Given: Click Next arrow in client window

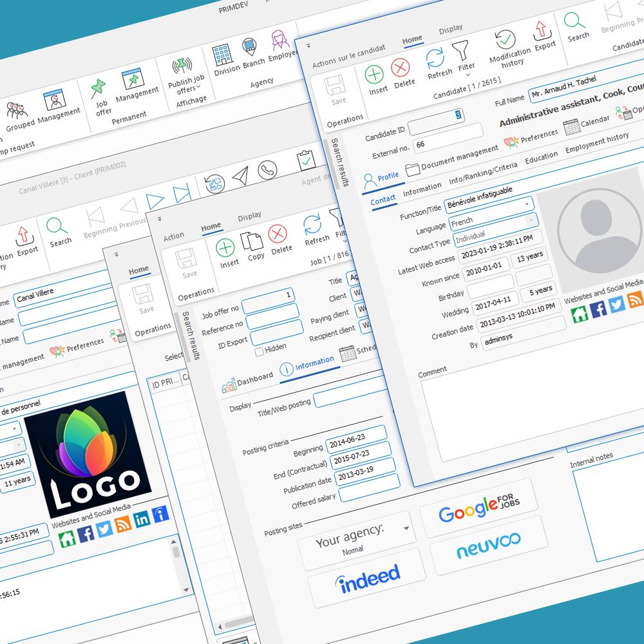Looking at the screenshot, I should (155, 201).
